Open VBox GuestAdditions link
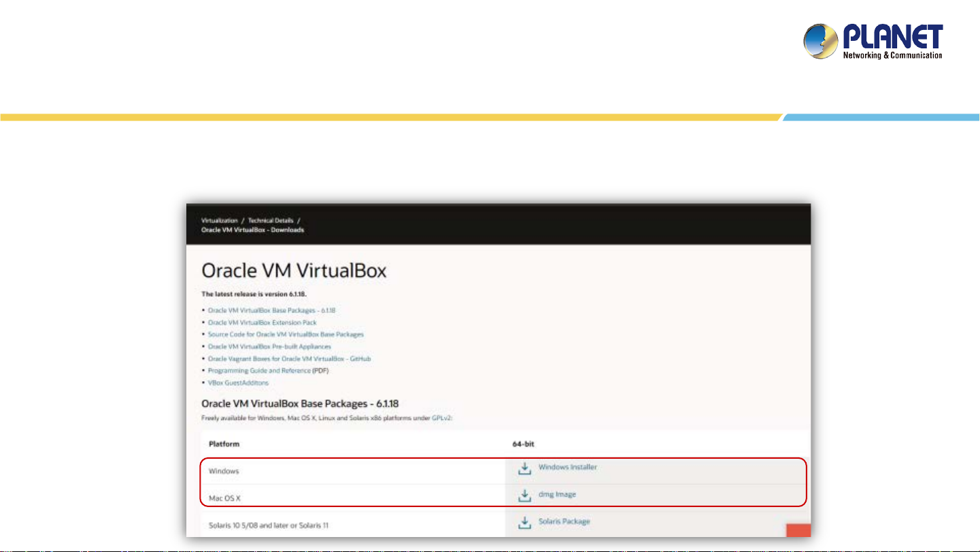 238,383
